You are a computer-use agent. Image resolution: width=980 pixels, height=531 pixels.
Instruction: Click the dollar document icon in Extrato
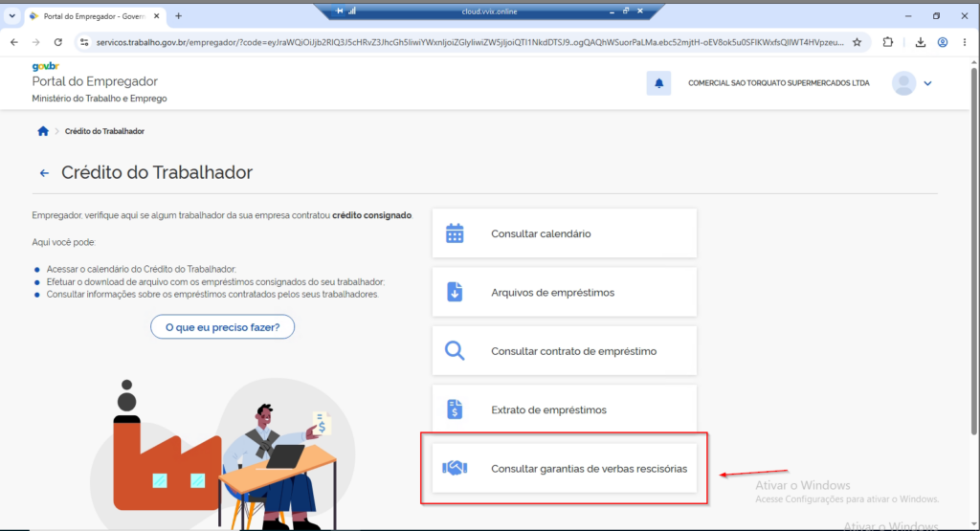(455, 409)
